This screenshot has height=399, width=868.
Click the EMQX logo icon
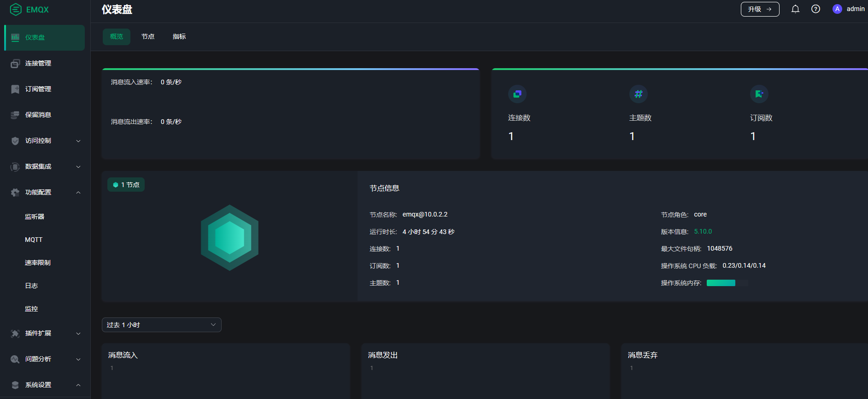tap(16, 9)
